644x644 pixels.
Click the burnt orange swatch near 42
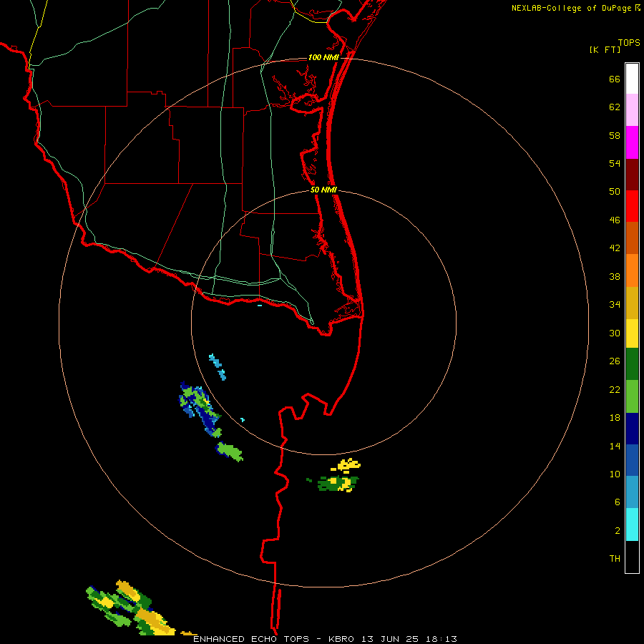tap(632, 238)
